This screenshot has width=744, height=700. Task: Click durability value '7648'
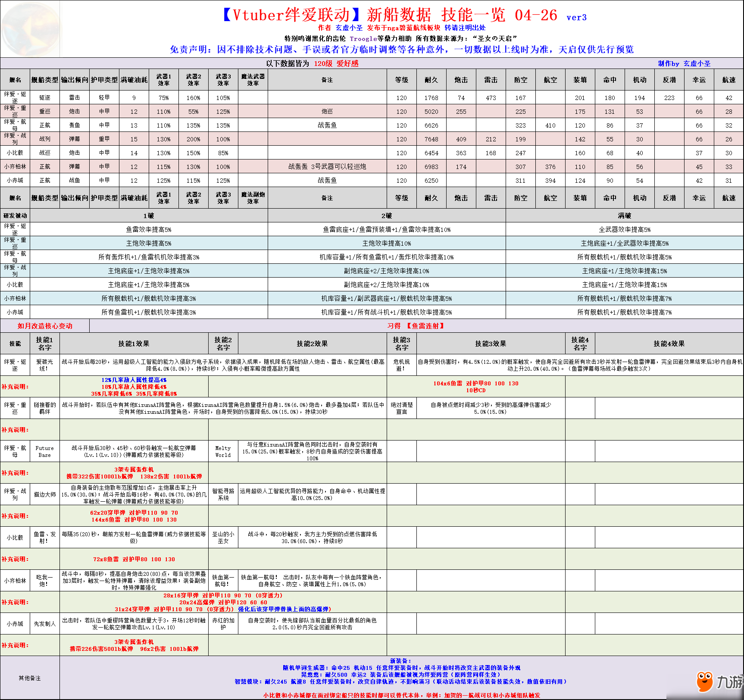[x=431, y=139]
